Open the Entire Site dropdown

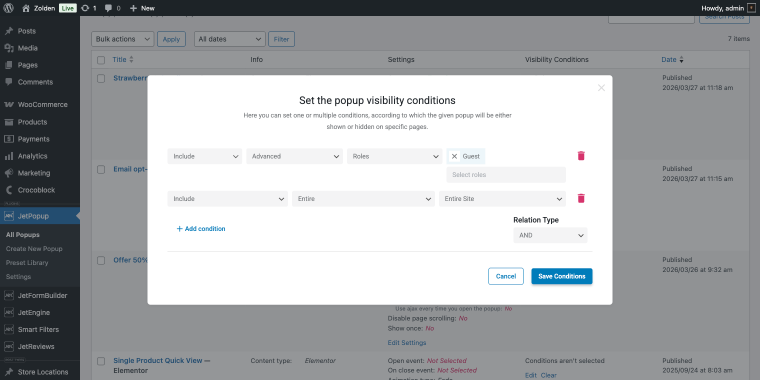coord(502,199)
